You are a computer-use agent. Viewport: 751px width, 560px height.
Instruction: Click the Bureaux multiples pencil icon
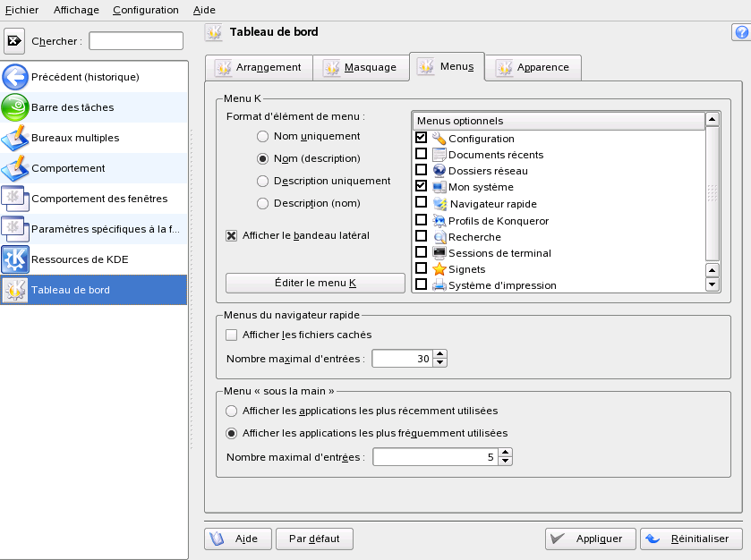pyautogui.click(x=15, y=138)
